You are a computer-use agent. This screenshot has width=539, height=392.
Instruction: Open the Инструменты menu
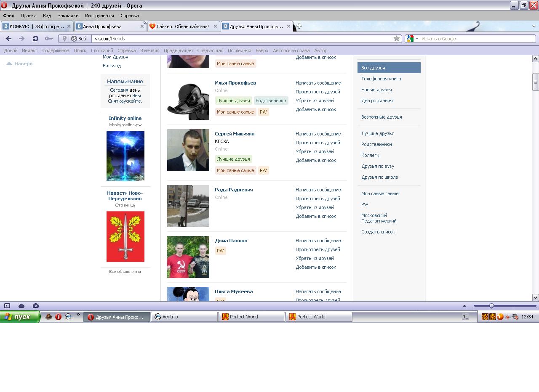pyautogui.click(x=99, y=16)
